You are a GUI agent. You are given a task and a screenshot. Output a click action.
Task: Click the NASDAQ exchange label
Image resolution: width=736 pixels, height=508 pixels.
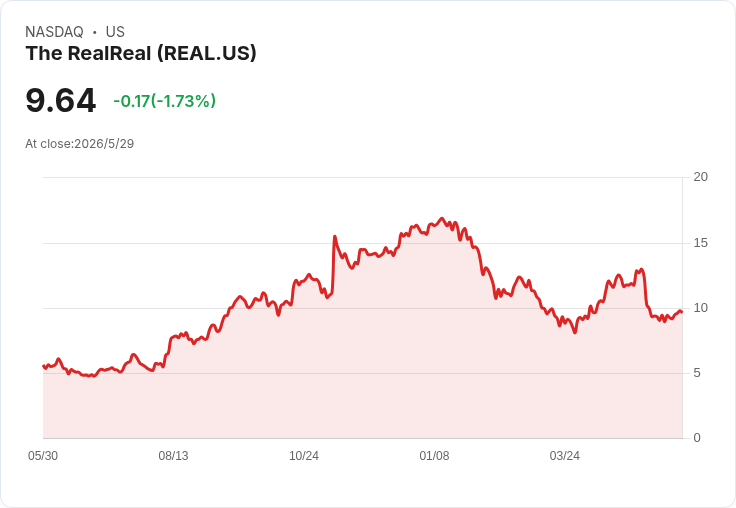[54, 32]
